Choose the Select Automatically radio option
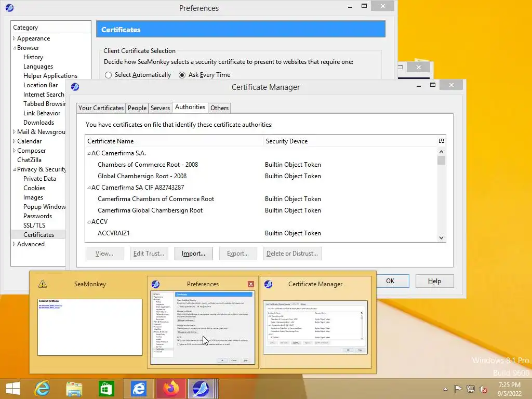This screenshot has height=399, width=532. 108,75
